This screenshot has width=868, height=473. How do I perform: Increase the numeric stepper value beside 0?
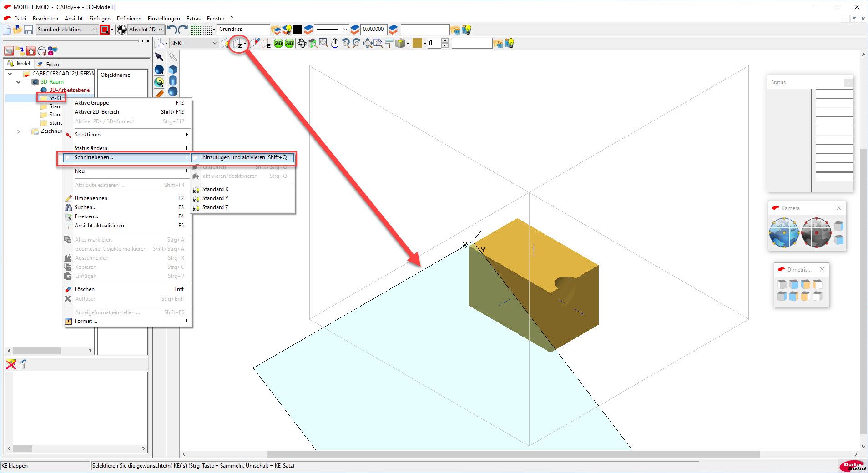pyautogui.click(x=445, y=40)
